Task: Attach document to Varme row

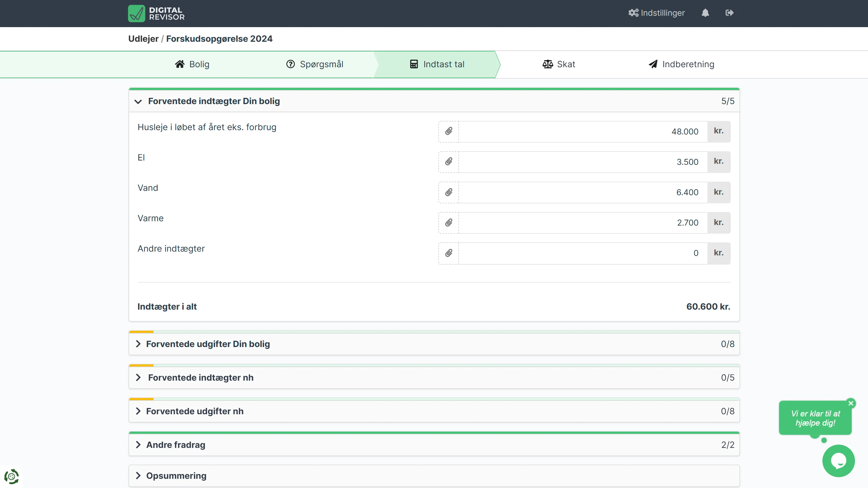Action: tap(448, 223)
